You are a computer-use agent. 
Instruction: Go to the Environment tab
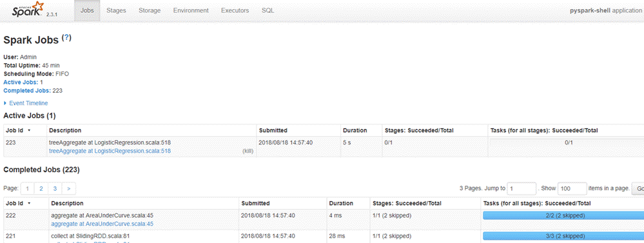coord(191,10)
